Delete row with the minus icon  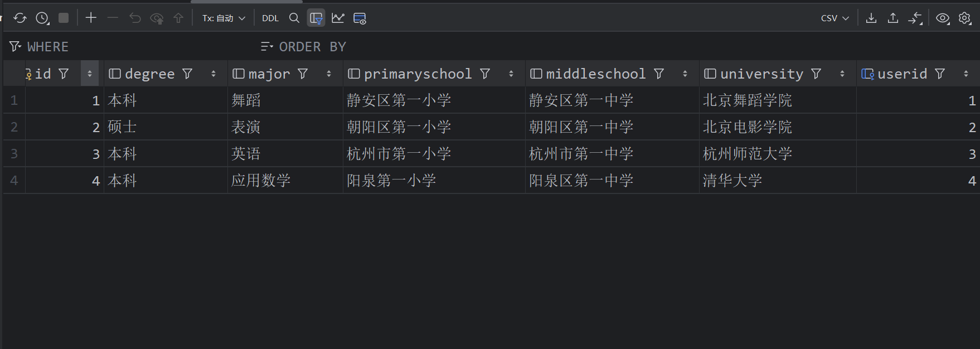coord(113,18)
